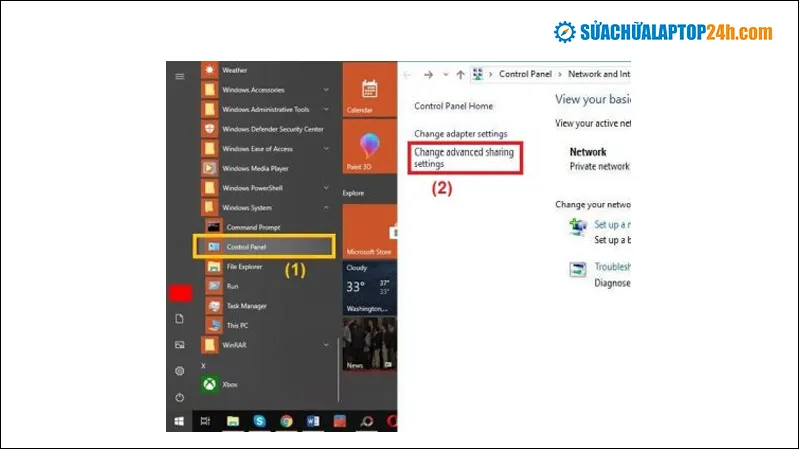This screenshot has height=450, width=800.
Task: Open Task View on the taskbar
Action: (x=206, y=421)
